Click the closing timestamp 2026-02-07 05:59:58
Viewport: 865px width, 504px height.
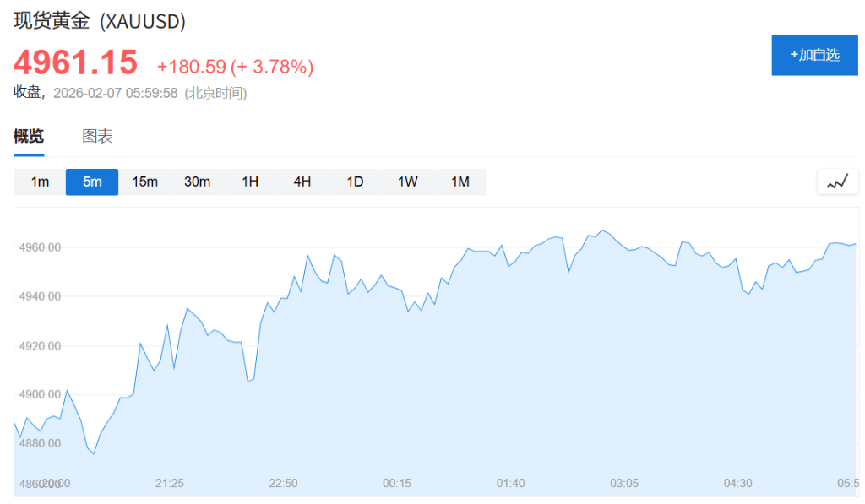(x=116, y=93)
